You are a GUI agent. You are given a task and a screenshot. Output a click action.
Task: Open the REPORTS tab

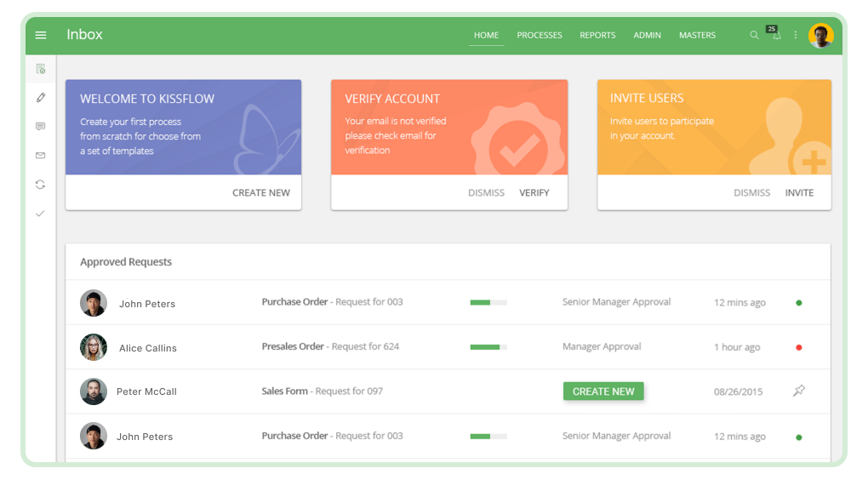coord(597,35)
